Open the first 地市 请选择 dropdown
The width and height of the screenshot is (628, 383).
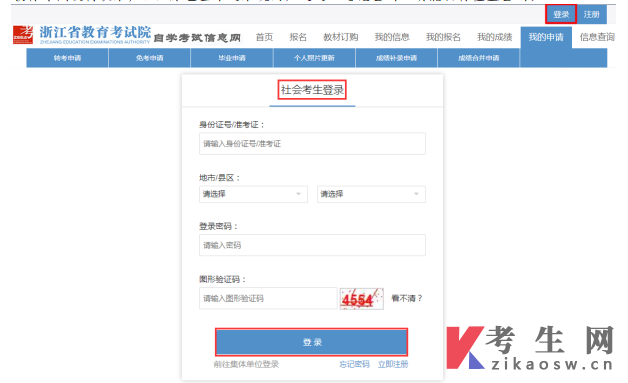tap(253, 194)
